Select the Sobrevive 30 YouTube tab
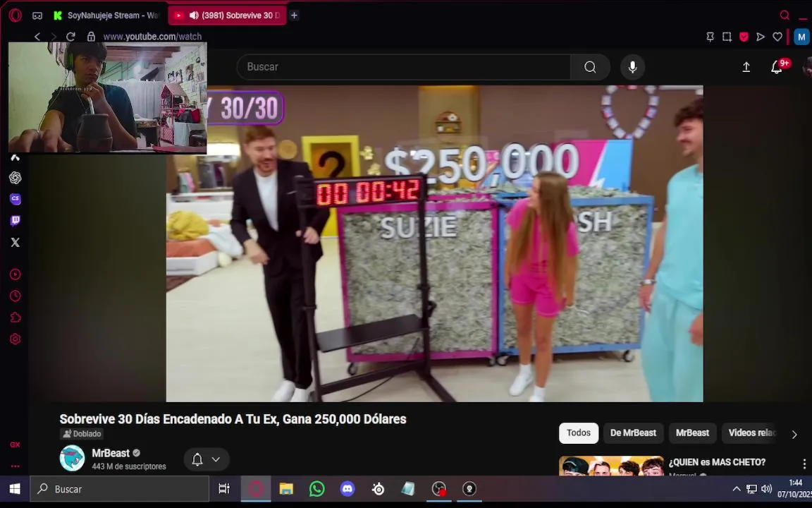This screenshot has width=812, height=508. 228,16
